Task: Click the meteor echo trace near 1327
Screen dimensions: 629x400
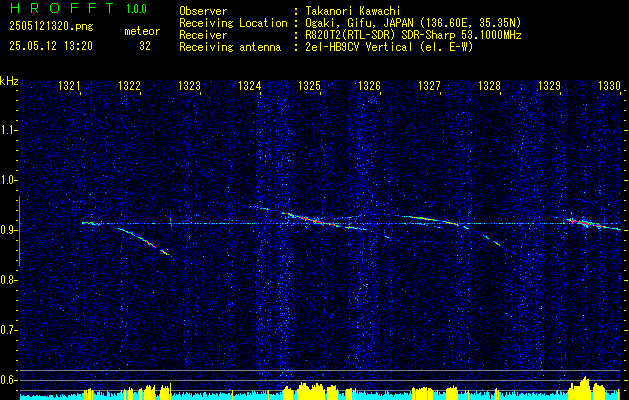Action: (431, 220)
